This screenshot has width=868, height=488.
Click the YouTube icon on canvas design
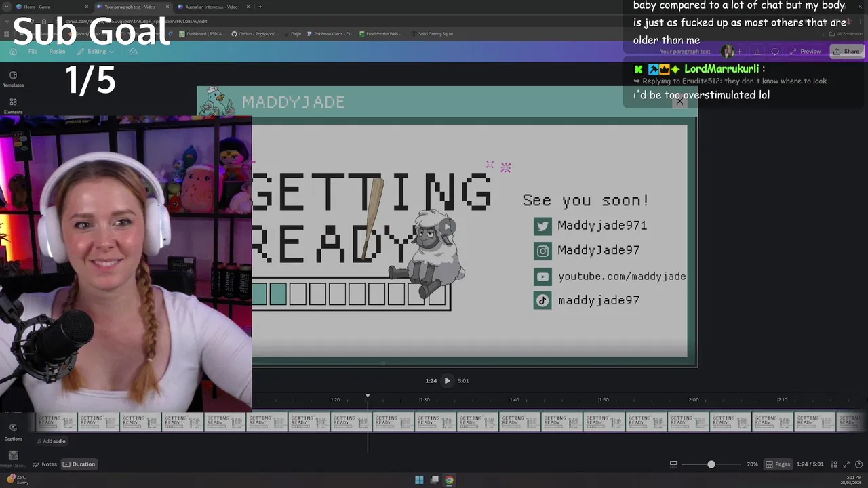coord(542,277)
